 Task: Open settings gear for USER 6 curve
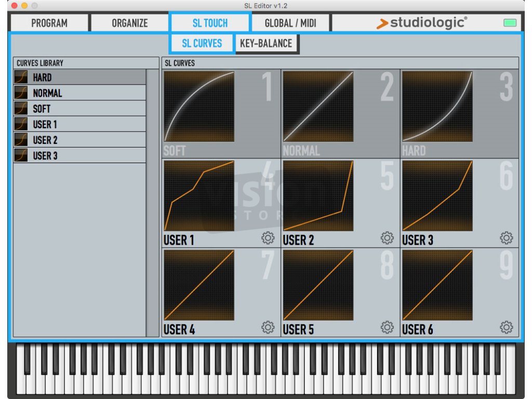point(506,327)
